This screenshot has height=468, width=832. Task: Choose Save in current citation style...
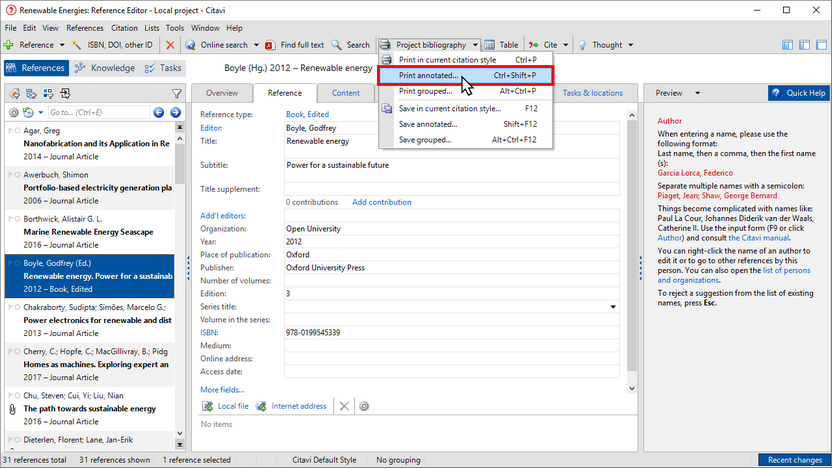pos(466,108)
